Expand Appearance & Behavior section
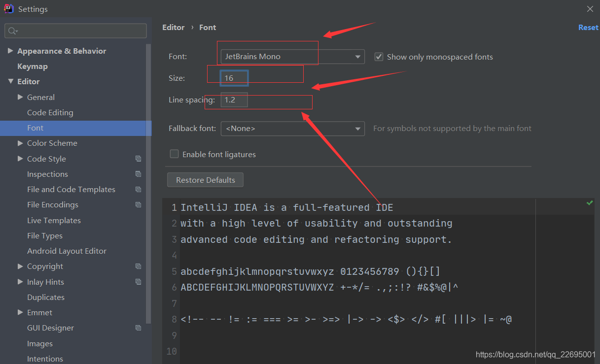Image resolution: width=600 pixels, height=364 pixels. pyautogui.click(x=10, y=51)
